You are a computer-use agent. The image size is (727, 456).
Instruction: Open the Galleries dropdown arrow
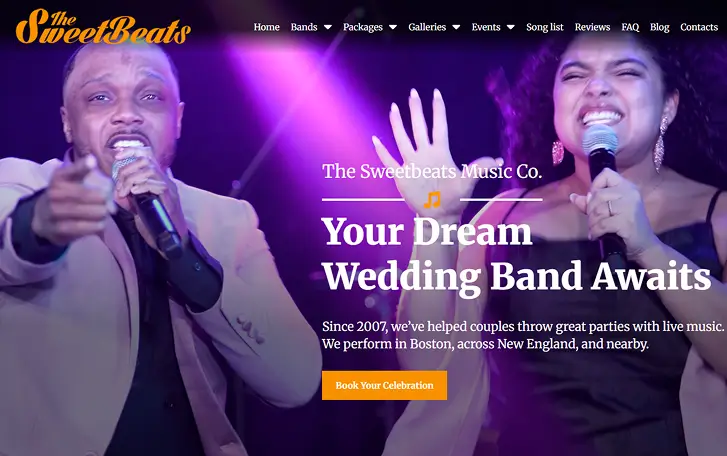click(x=456, y=27)
